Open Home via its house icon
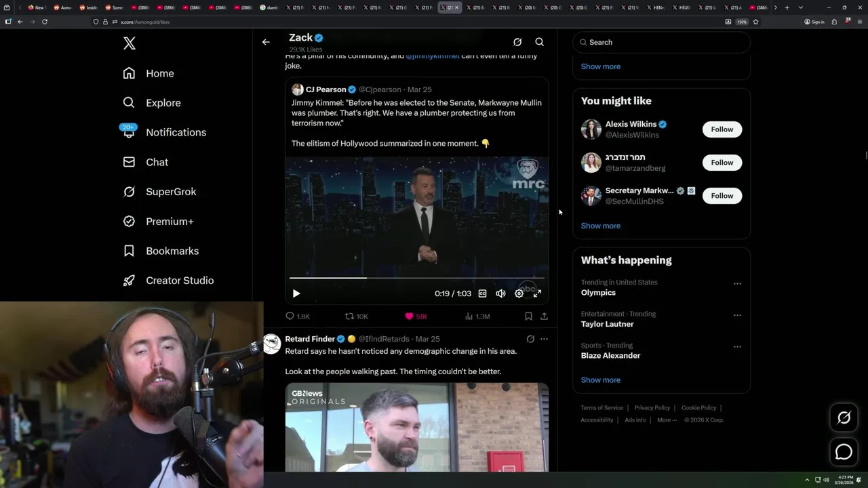868x488 pixels. point(129,73)
